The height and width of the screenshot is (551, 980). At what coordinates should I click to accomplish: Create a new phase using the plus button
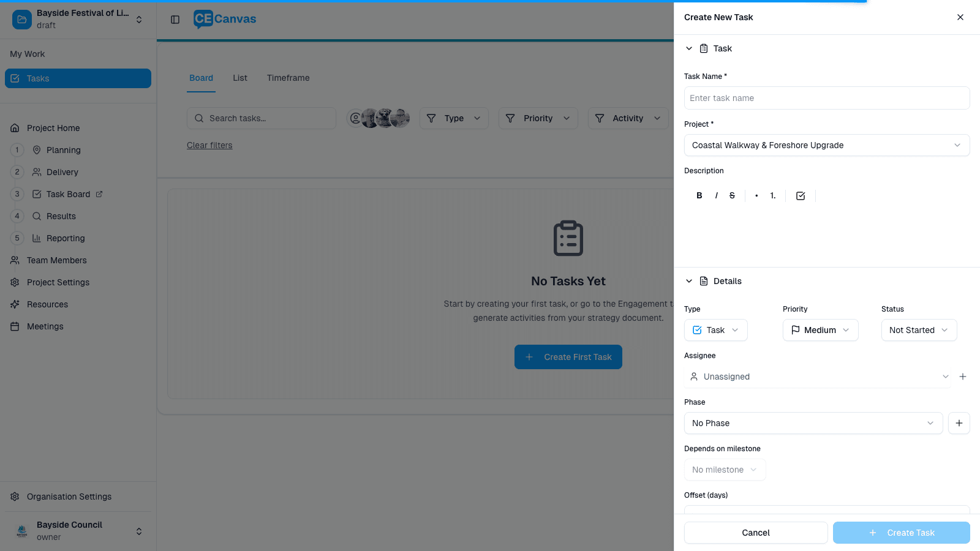[959, 423]
